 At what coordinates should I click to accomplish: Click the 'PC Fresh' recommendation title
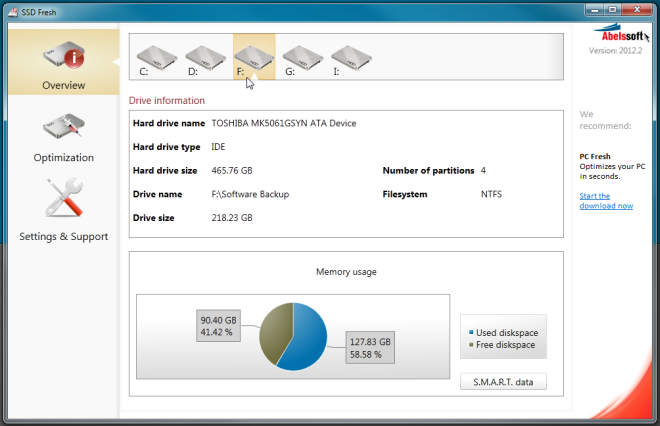pos(595,156)
